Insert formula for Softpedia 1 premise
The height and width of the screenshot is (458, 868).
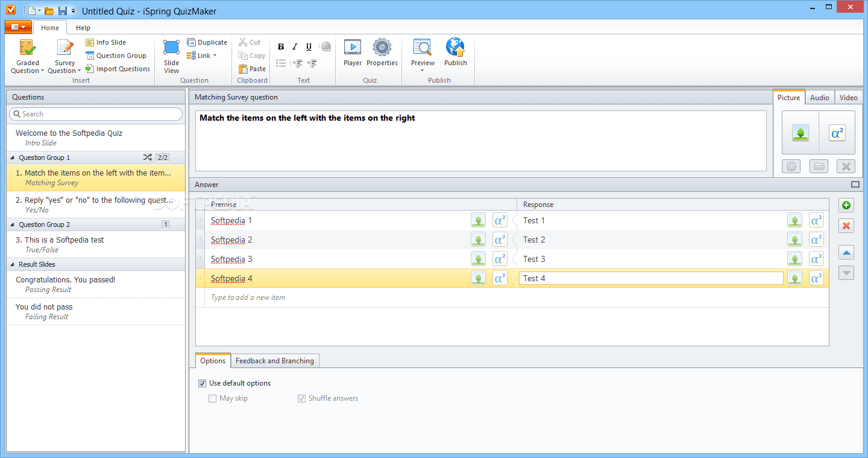tap(500, 221)
